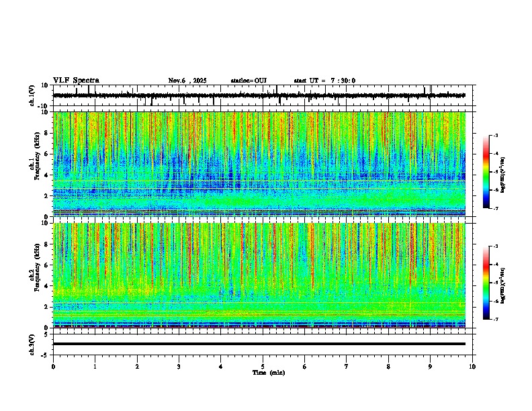Click the "2" kHz tick on ch.1 frequency axis
Image resolution: width=532 pixels, height=411 pixels.
coord(46,195)
